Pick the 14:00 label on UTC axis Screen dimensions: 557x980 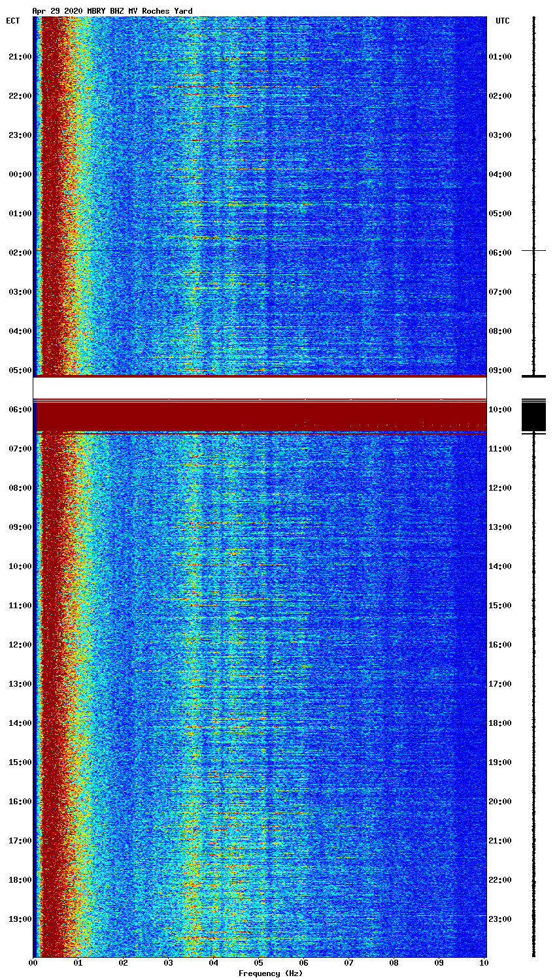(x=500, y=566)
